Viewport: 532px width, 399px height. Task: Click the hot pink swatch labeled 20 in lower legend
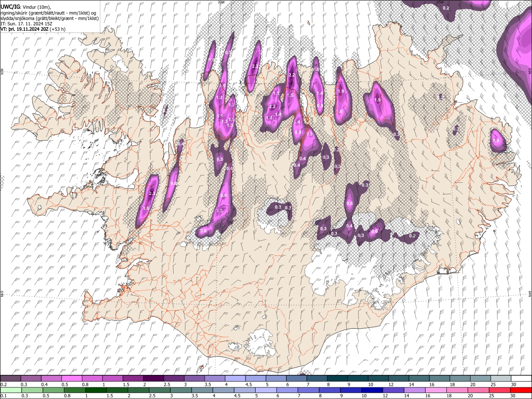point(478,390)
